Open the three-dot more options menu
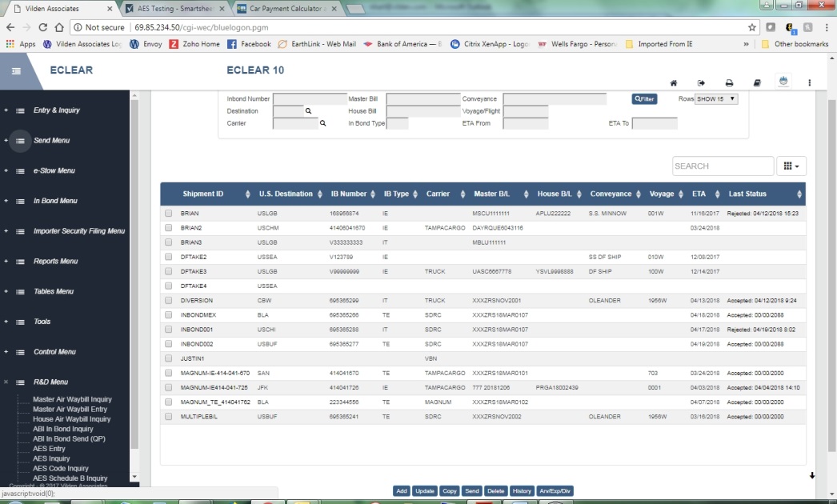837x504 pixels. [809, 82]
